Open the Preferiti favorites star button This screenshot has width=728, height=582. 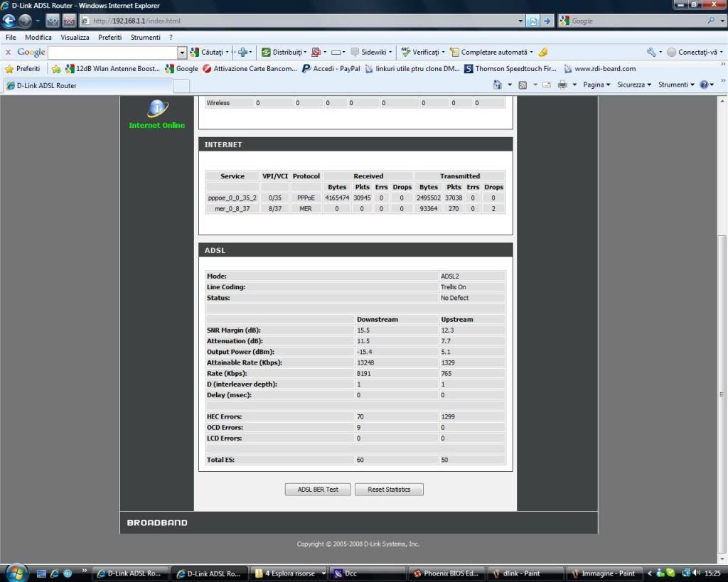(23, 69)
